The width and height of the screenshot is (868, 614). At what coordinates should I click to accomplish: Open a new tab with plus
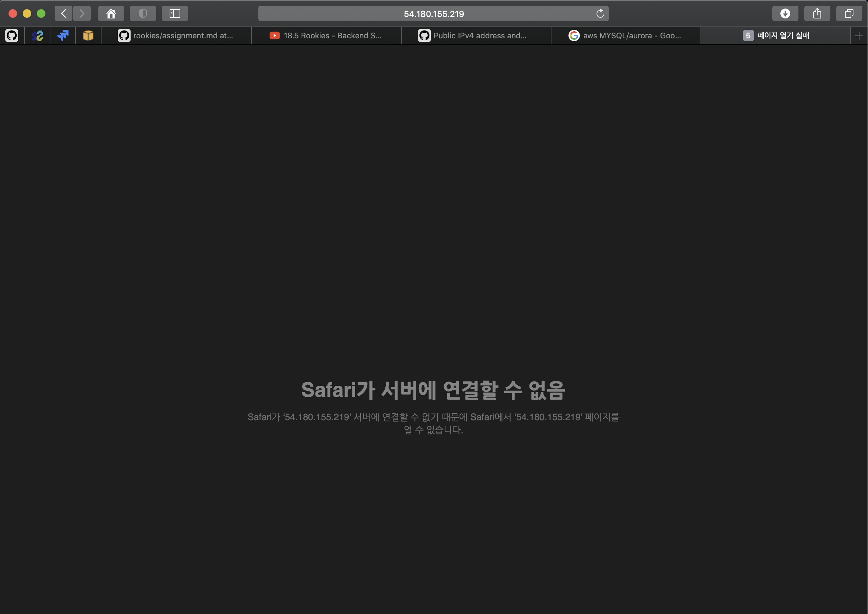[x=858, y=35]
